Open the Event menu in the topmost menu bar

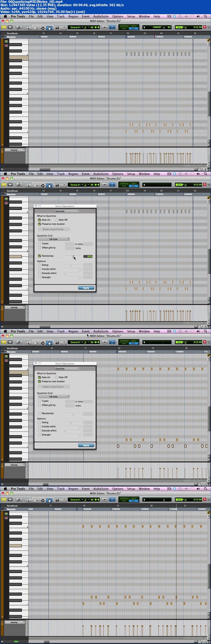(85, 16)
